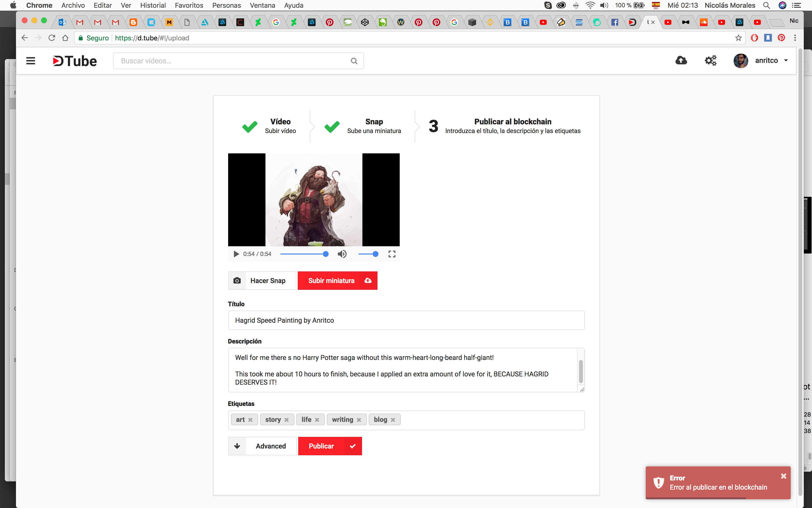The image size is (812, 508).
Task: Click the Skype menu bar icon
Action: coord(548,5)
